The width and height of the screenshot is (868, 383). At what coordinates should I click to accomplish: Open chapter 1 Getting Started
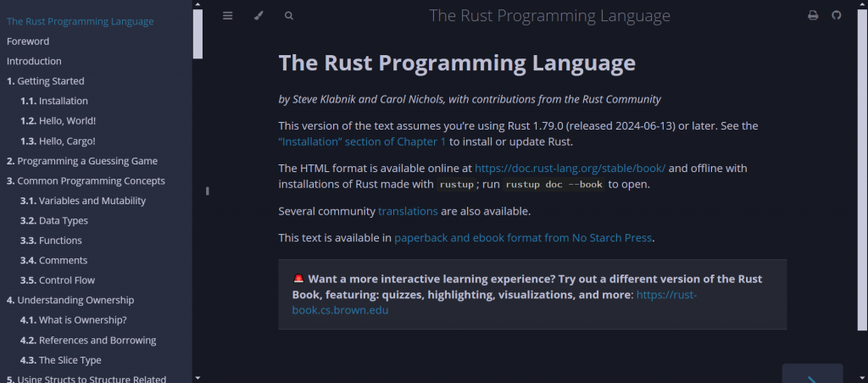click(x=46, y=81)
